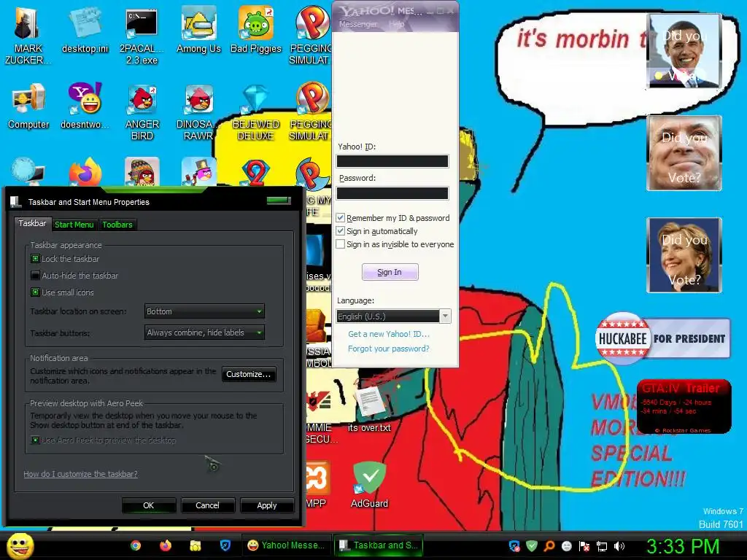
Task: Click OK in Taskbar Properties
Action: point(149,505)
